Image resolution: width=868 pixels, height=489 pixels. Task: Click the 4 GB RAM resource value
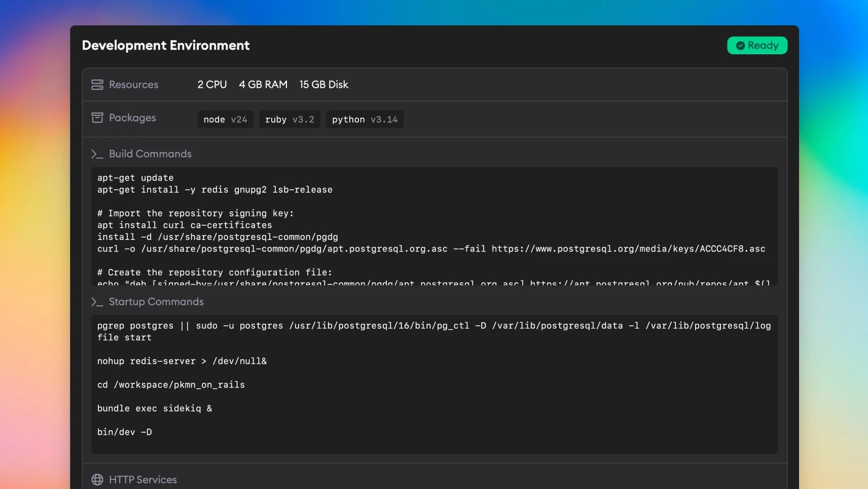(x=263, y=84)
